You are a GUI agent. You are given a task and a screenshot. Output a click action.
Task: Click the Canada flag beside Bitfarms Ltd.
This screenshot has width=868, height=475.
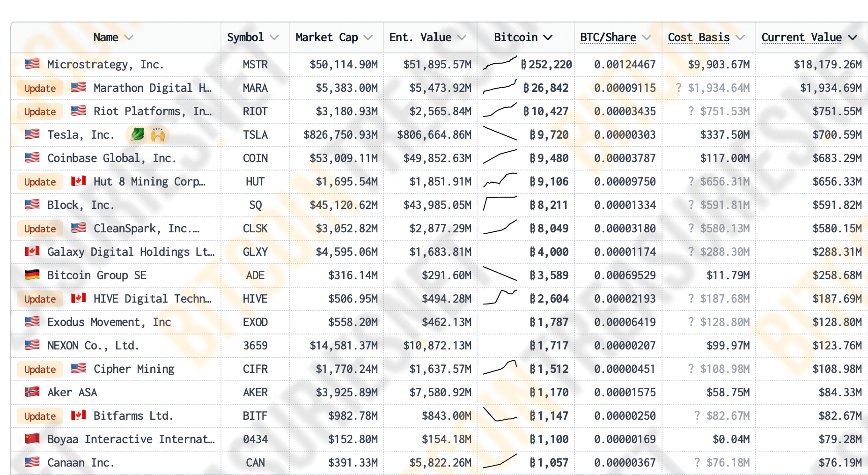(x=78, y=415)
